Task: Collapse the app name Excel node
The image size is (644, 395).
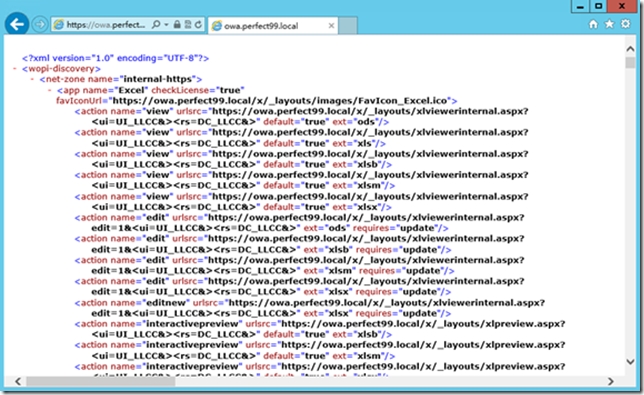Action: click(49, 90)
